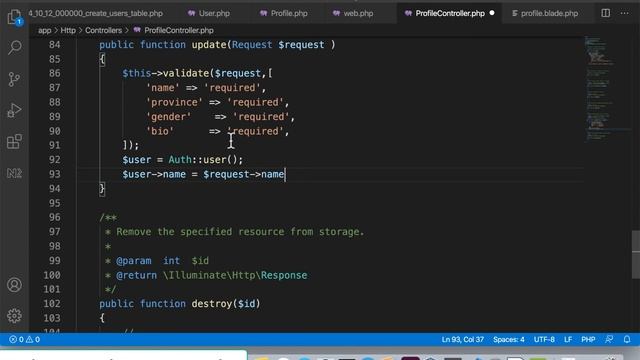Open editor More Actions ellipsis
Viewport: 640px width, 360px height.
(624, 13)
